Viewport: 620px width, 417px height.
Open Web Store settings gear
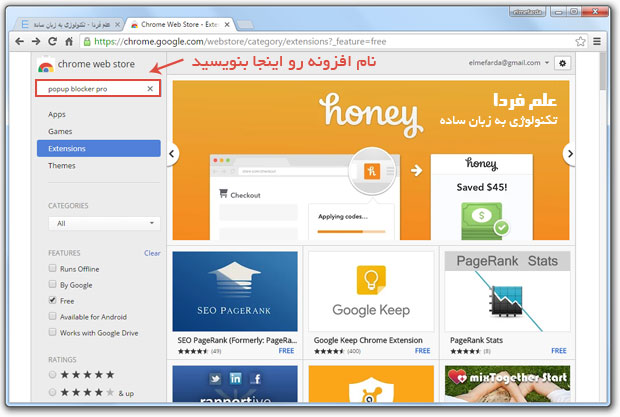562,63
